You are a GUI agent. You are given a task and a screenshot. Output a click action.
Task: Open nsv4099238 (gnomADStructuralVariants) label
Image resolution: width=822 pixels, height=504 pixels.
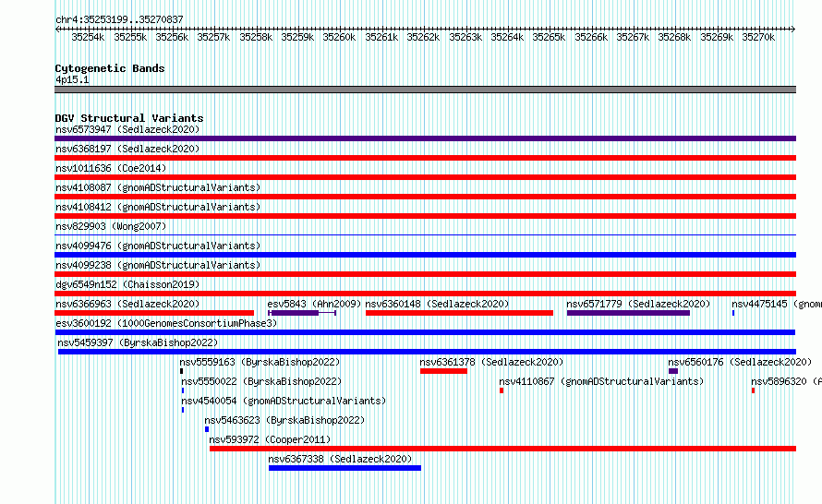tap(158, 265)
